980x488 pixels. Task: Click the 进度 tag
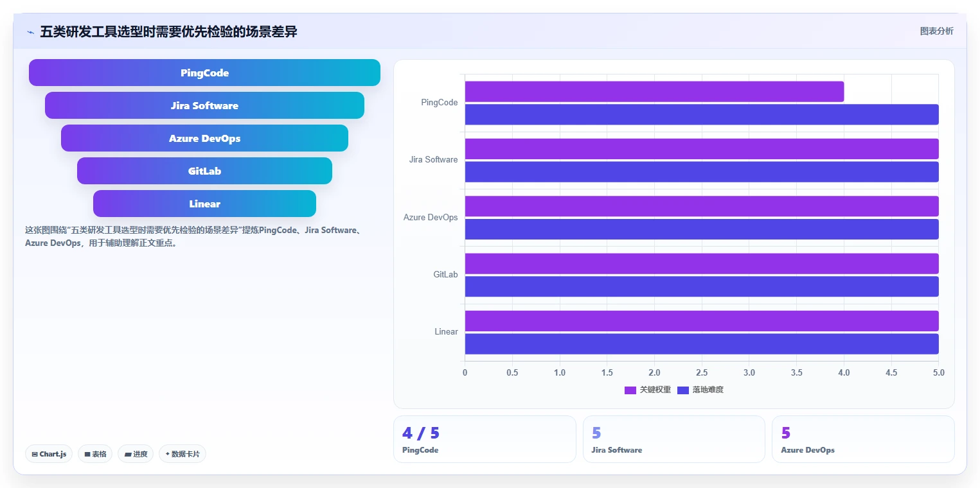(136, 454)
